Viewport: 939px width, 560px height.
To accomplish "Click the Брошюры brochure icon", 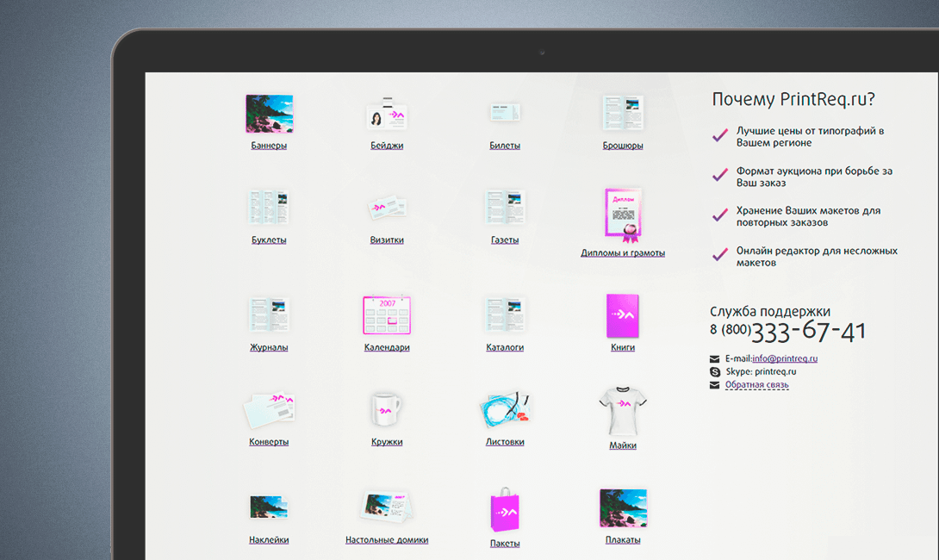I will click(x=623, y=113).
